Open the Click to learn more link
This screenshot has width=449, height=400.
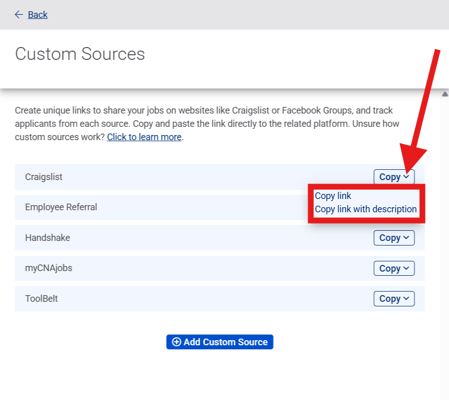coord(144,137)
